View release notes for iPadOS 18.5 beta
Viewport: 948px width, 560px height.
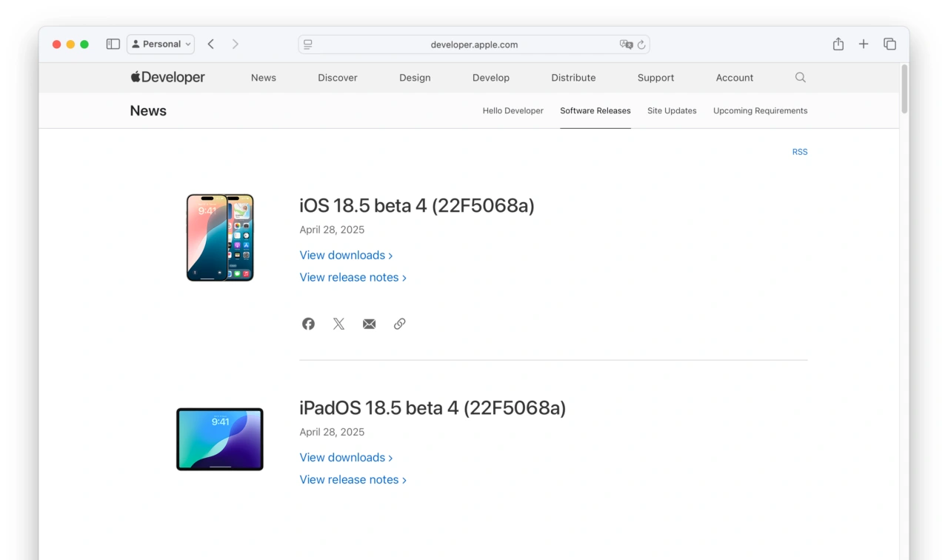pos(353,480)
